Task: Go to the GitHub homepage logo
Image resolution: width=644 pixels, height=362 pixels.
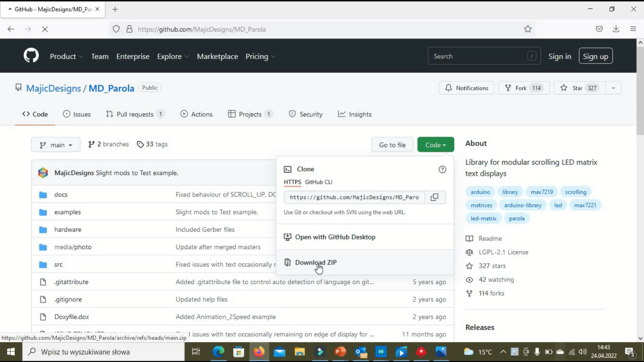Action: point(31,56)
